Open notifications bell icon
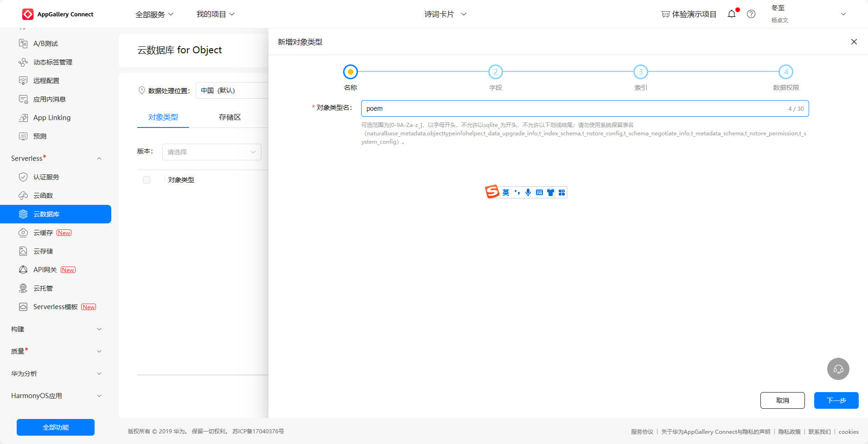The width and height of the screenshot is (868, 444). coord(732,14)
